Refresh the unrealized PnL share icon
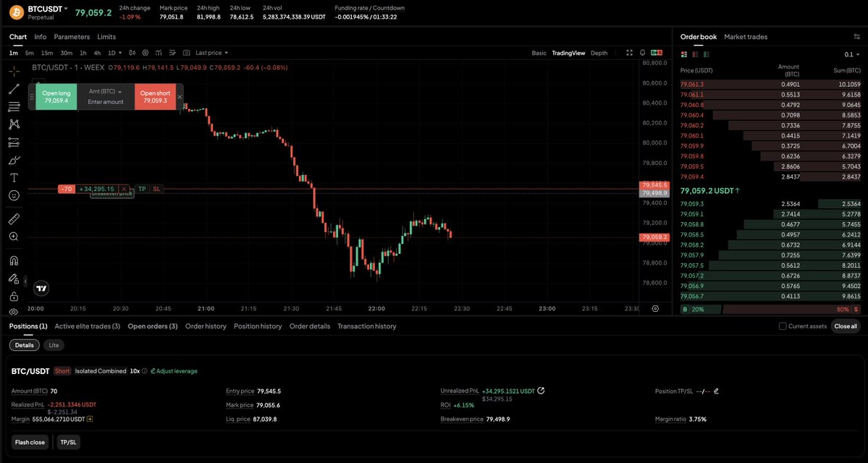This screenshot has height=463, width=868. coord(541,391)
